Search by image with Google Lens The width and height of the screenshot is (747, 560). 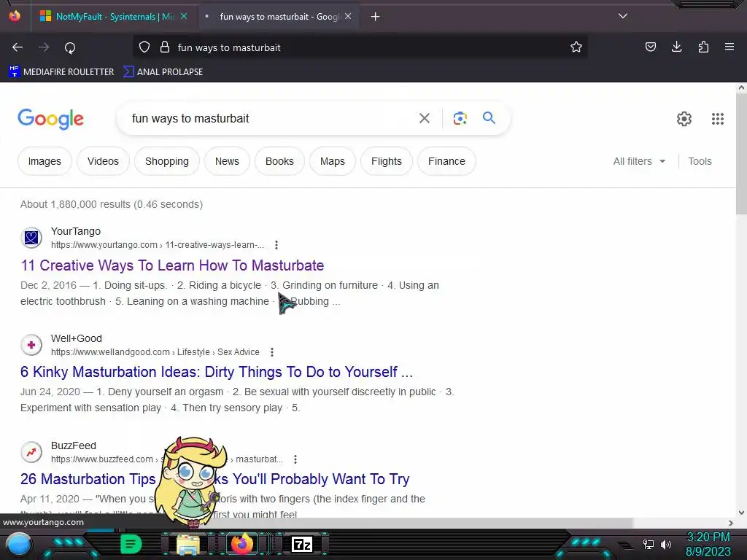[460, 118]
